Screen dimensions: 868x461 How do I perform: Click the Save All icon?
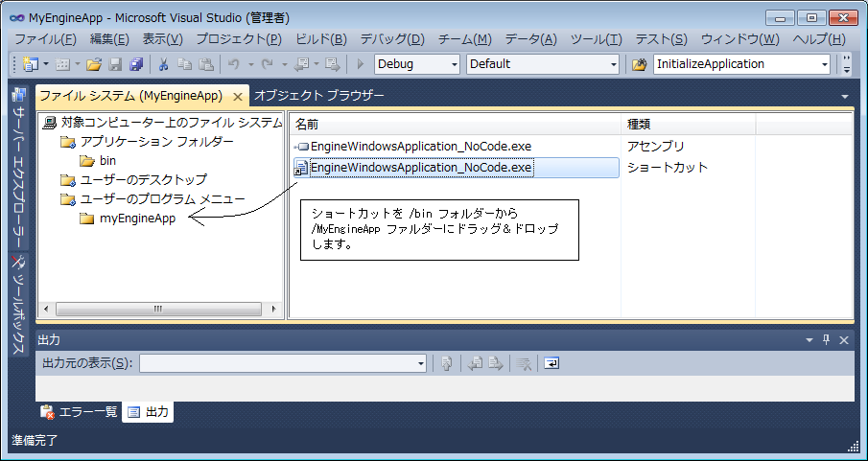click(136, 64)
